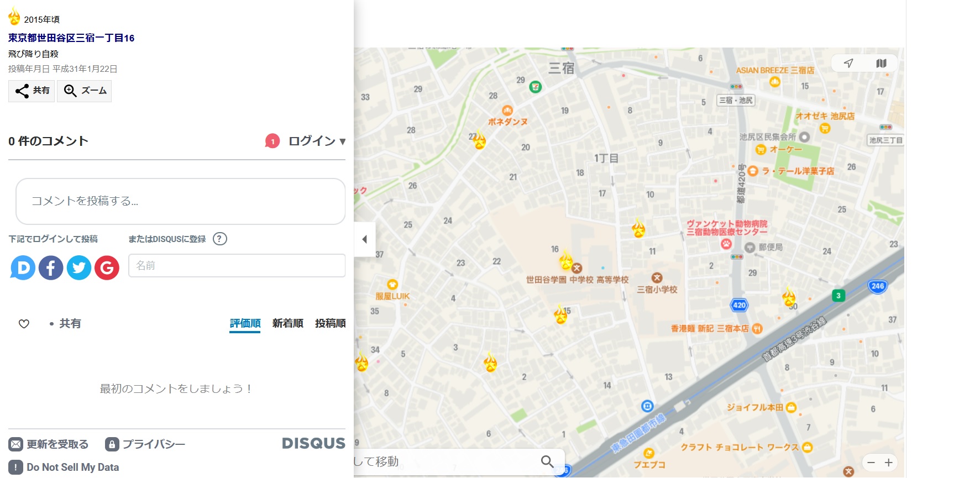Click 更新を受取る subscribe link

tap(49, 444)
